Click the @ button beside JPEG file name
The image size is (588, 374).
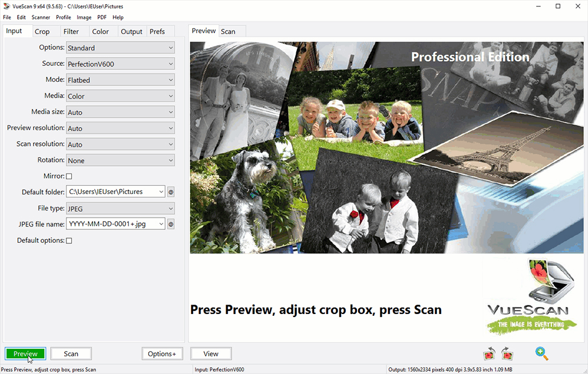[171, 224]
